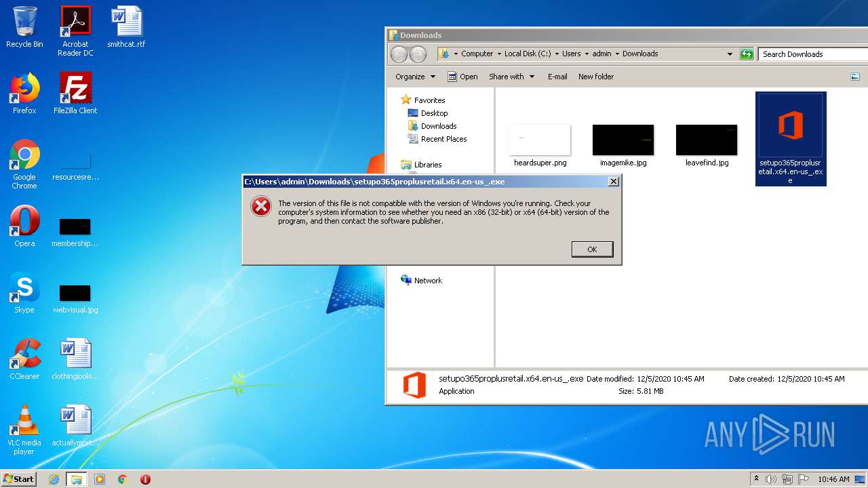This screenshot has width=868, height=488.
Task: Select Desktop under Favorites
Action: tap(428, 113)
